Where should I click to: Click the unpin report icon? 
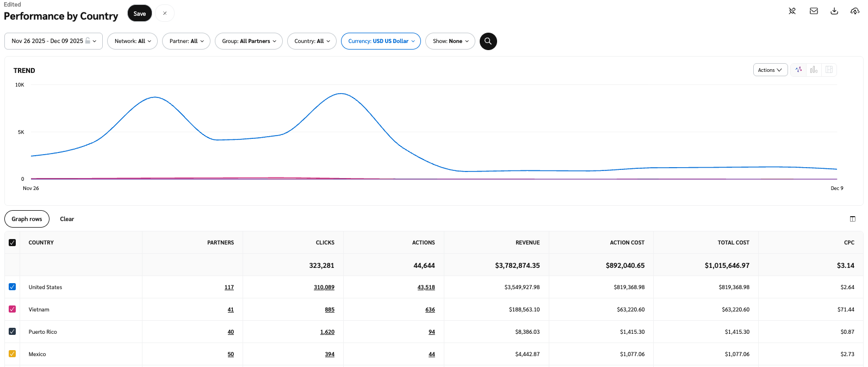792,11
